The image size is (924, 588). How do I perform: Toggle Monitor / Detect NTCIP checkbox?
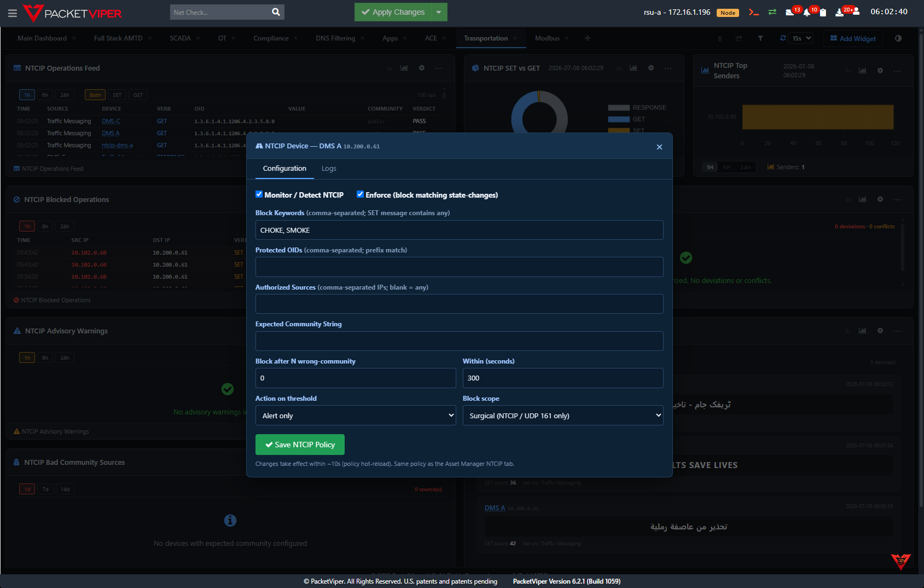point(259,194)
